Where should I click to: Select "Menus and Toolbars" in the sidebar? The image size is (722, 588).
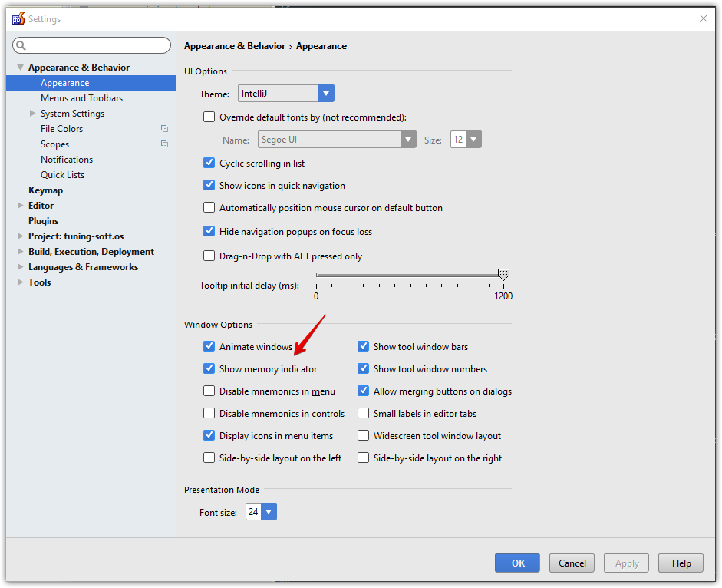pos(81,97)
